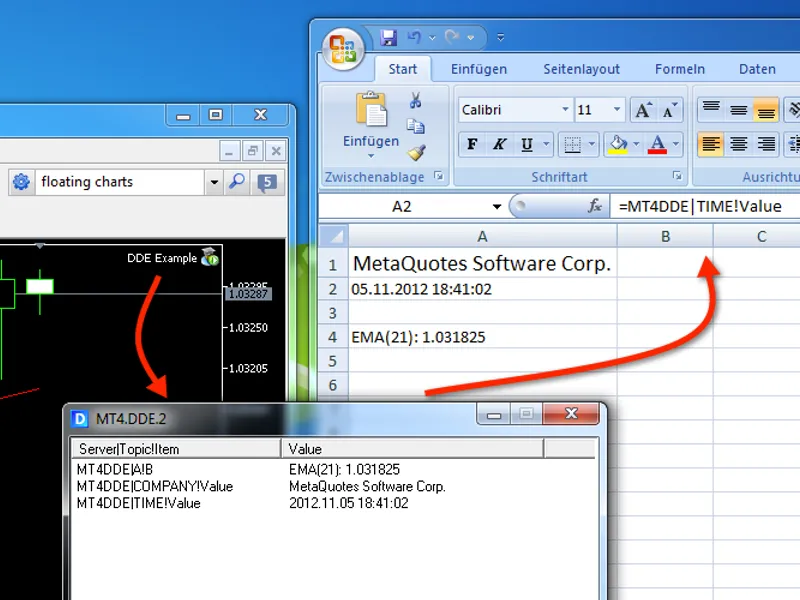Open the Formeln ribbon tab
Image resolution: width=800 pixels, height=600 pixels.
680,69
